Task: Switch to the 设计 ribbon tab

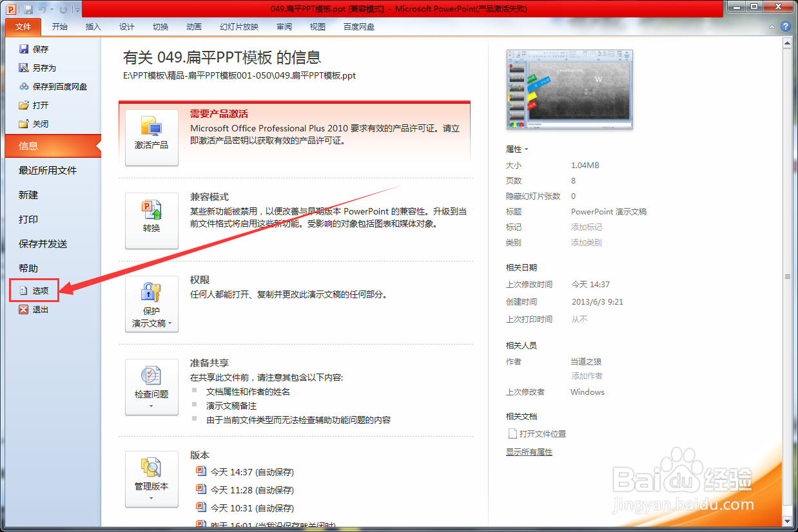Action: click(127, 27)
